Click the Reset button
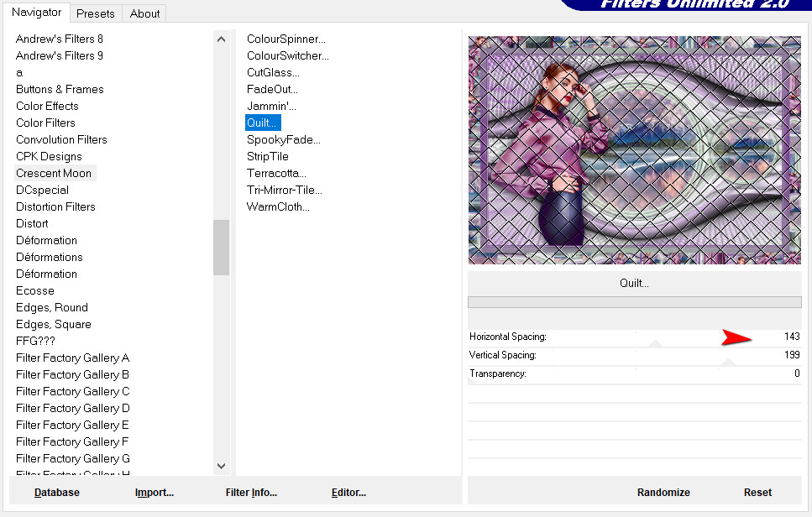Screen dimensions: 812x517 point(757,493)
